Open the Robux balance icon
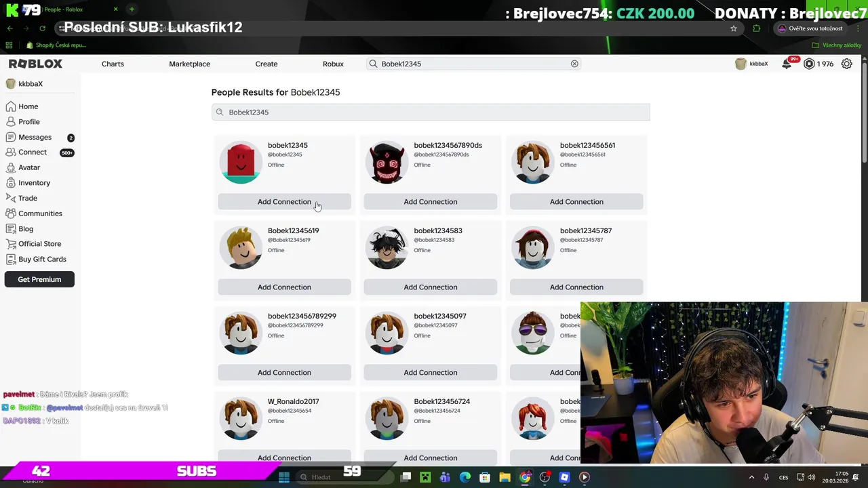 809,64
